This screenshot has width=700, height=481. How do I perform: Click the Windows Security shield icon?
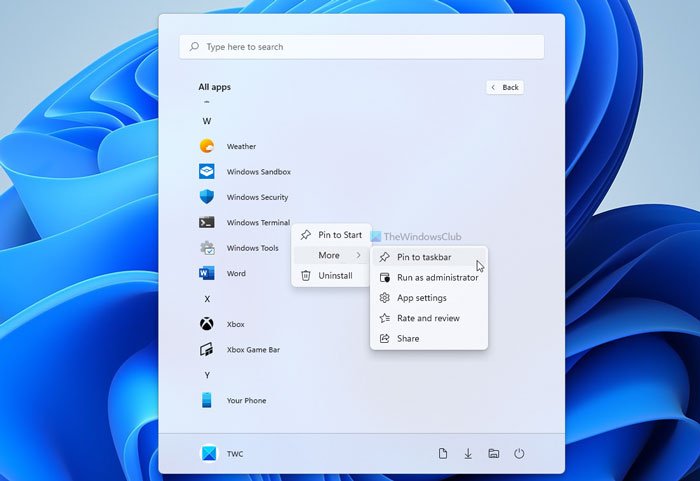click(x=207, y=197)
